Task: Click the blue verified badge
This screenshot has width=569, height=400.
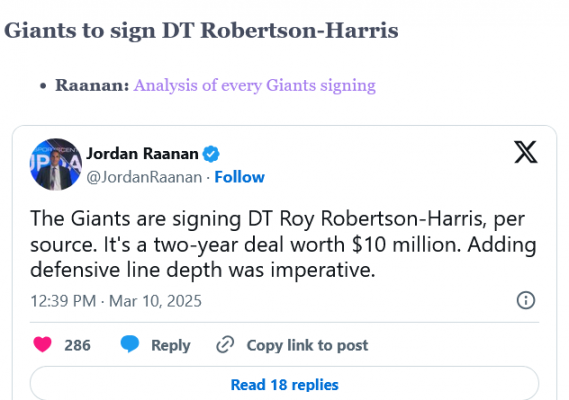Action: point(211,154)
